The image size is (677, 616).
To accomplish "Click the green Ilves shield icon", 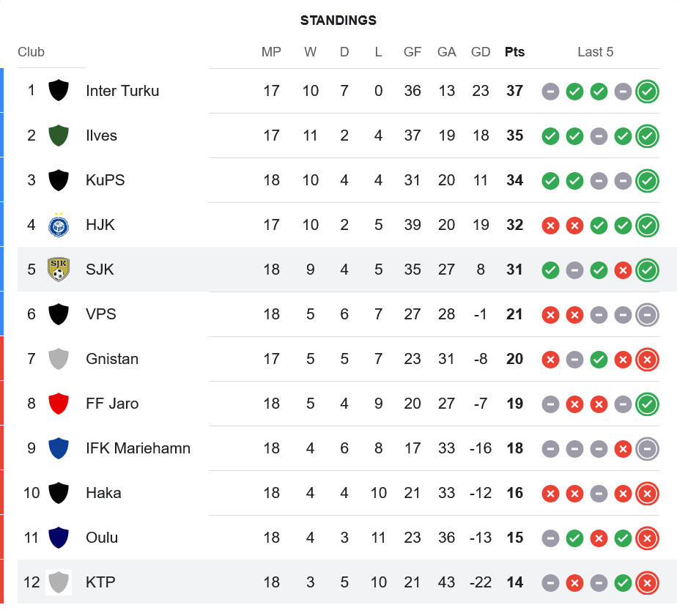I will point(59,136).
